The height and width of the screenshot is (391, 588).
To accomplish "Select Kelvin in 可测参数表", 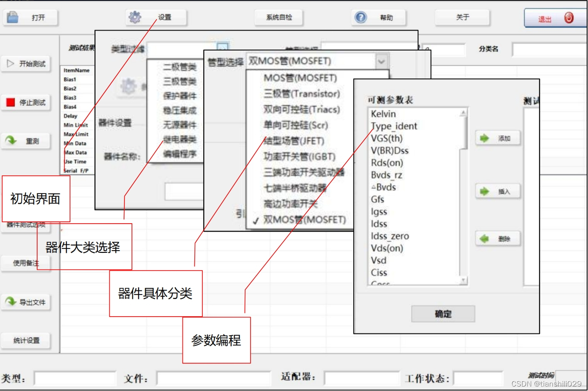I will (x=383, y=114).
